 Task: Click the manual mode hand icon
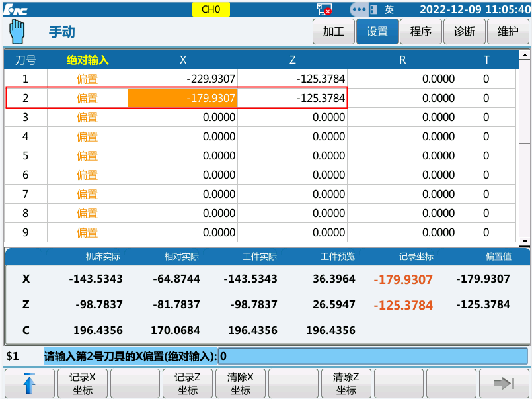(17, 32)
